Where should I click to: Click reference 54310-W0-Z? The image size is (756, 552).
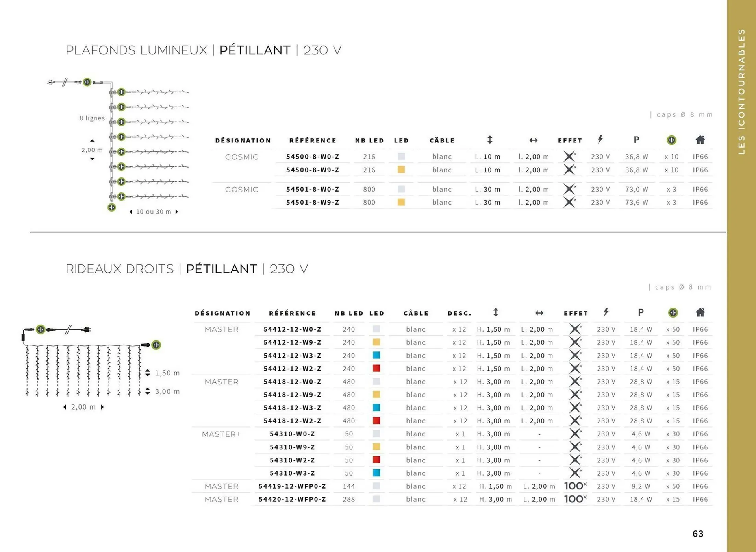point(292,434)
